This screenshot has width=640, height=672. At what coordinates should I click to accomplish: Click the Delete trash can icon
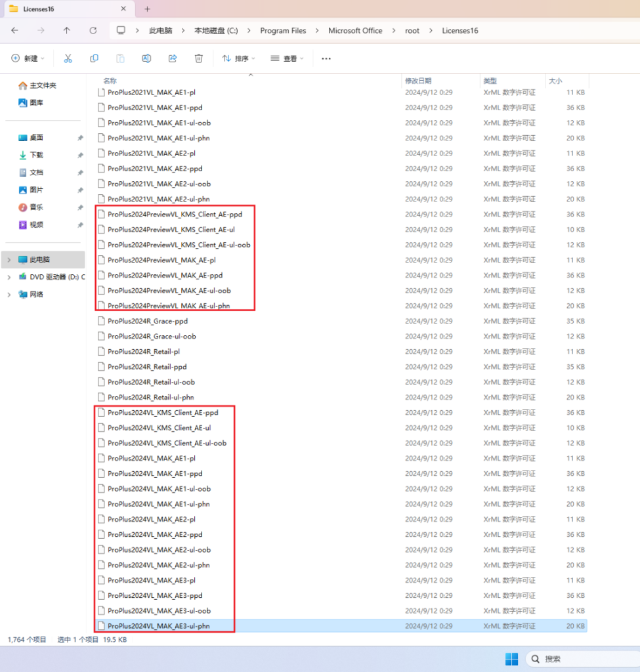tap(199, 58)
